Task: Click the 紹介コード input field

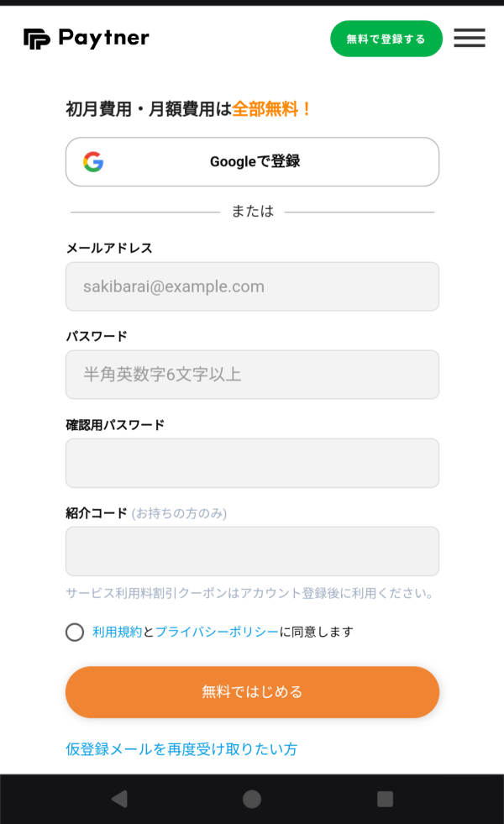Action: point(252,551)
